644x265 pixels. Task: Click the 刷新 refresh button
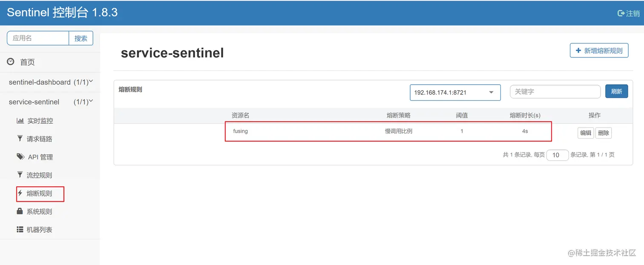(x=616, y=91)
